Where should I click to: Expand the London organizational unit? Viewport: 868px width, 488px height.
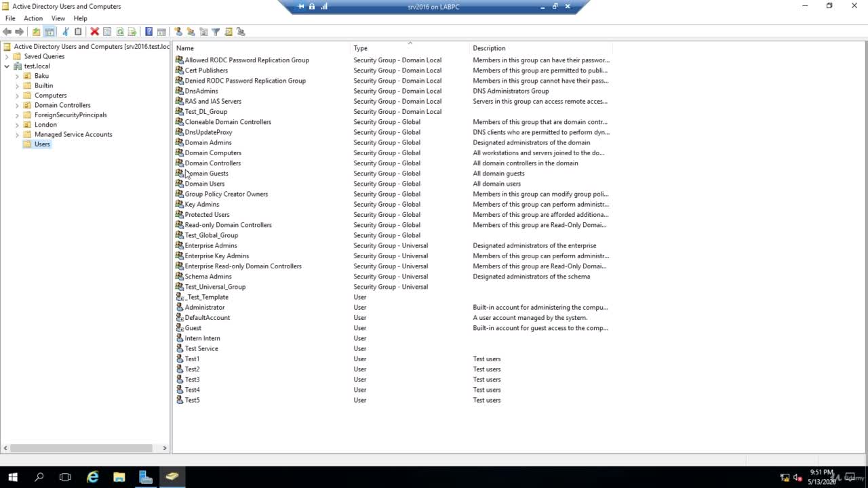tap(18, 125)
